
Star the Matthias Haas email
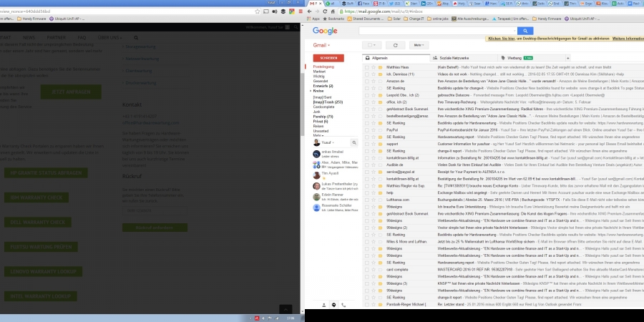(374, 67)
